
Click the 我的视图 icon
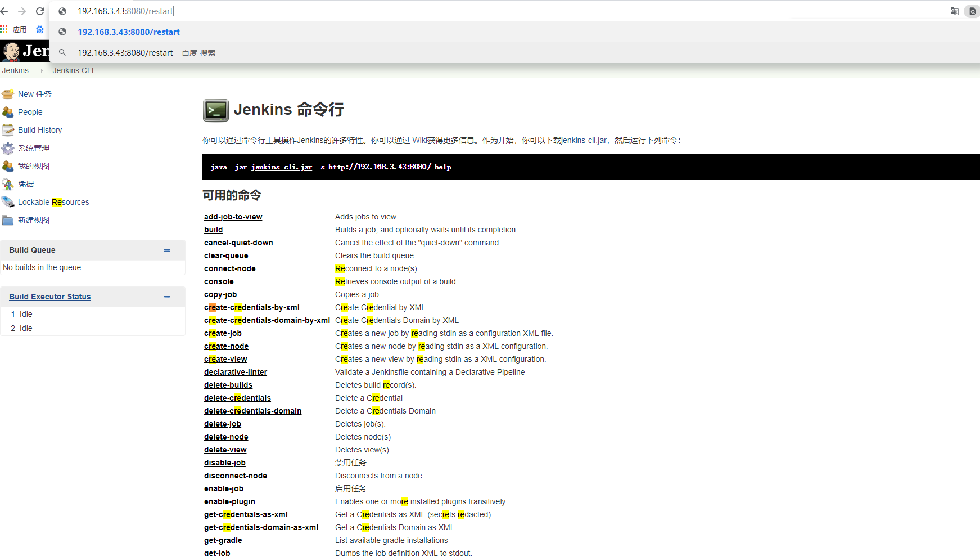click(8, 166)
